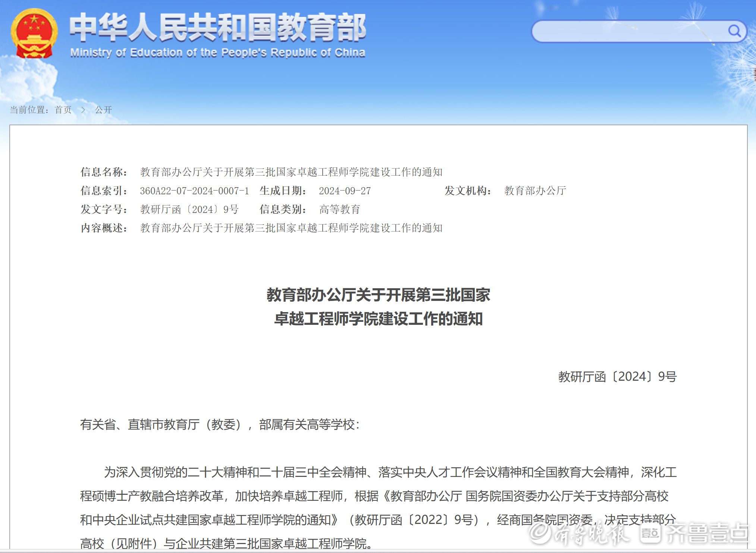Click the 信息类别 label
Viewport: 756px width, 553px height.
[283, 210]
